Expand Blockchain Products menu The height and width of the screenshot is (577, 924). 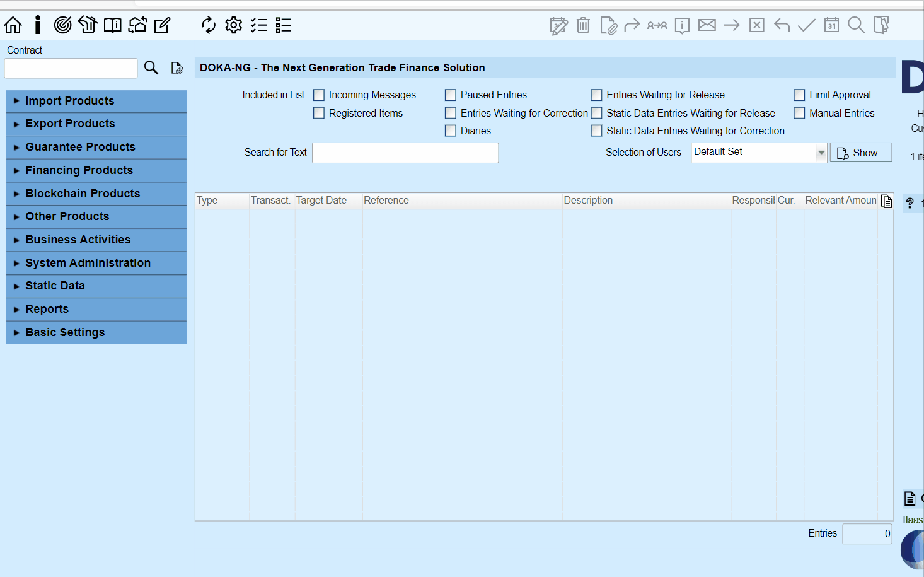[x=96, y=194]
